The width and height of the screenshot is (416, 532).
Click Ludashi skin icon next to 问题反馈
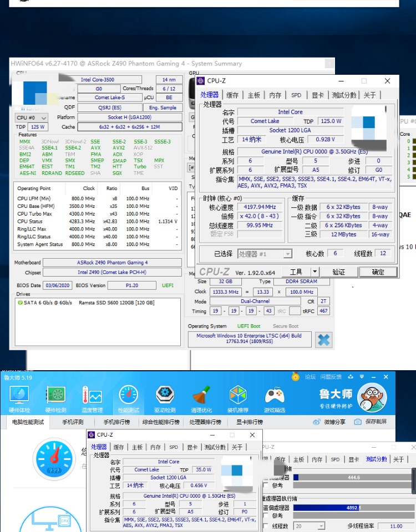tap(351, 377)
